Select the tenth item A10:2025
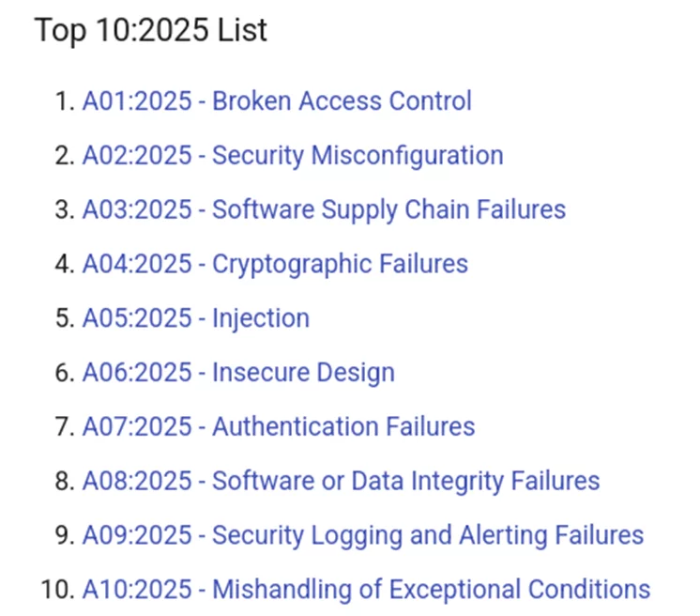700x616 pixels. tap(137, 590)
